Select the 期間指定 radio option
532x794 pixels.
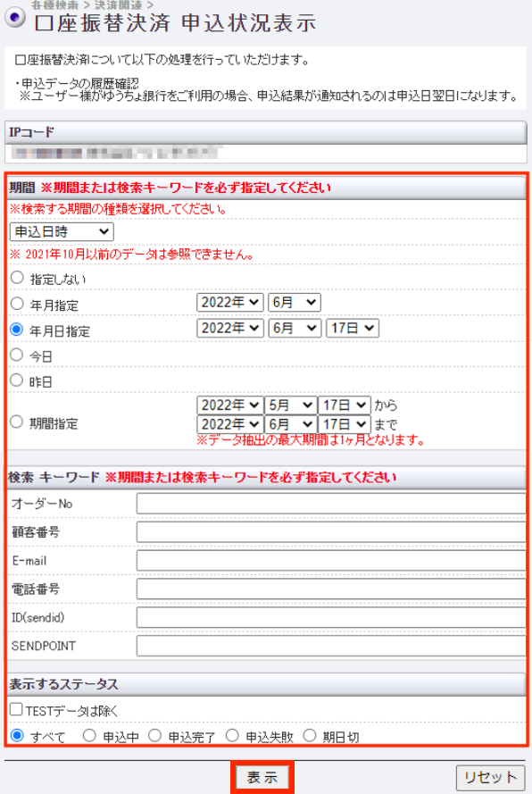(x=17, y=422)
